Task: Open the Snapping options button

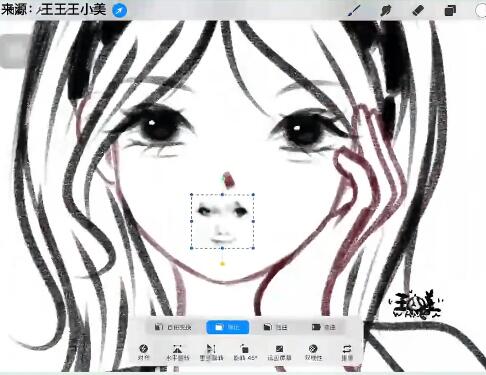Action: (144, 352)
